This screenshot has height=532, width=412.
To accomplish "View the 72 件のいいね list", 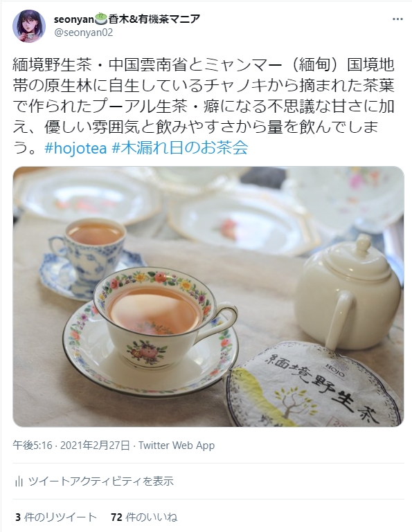I will tap(144, 517).
